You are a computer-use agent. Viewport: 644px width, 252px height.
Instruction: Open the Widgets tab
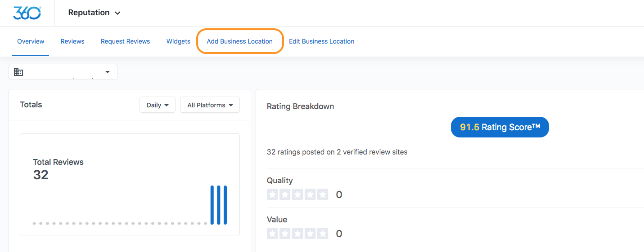click(178, 41)
